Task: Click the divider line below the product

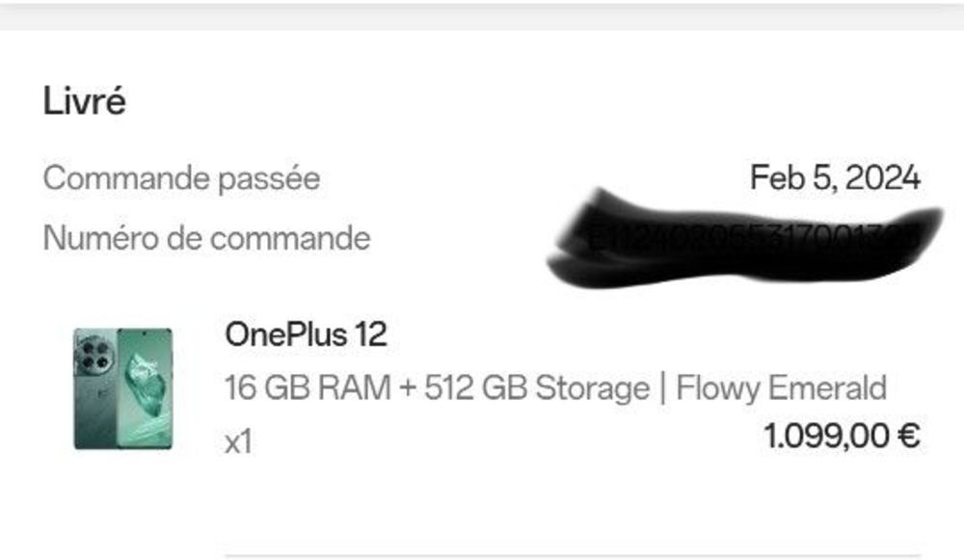Action: coord(578,555)
